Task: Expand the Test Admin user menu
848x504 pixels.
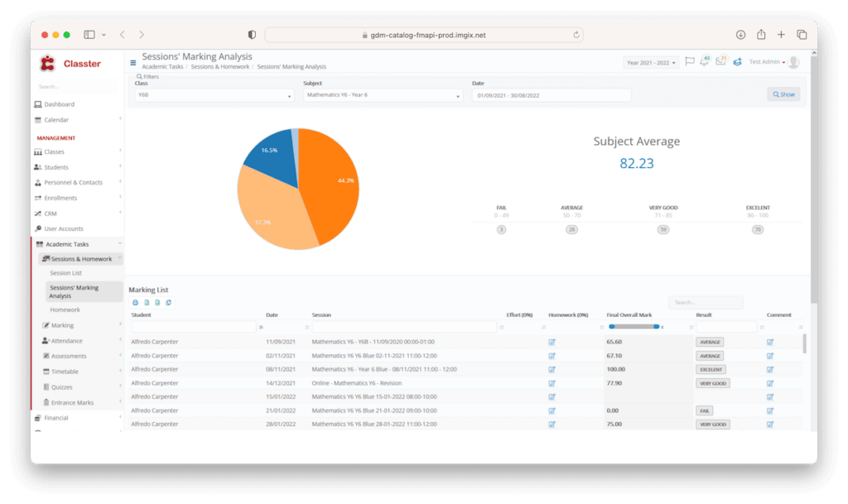Action: tap(767, 62)
